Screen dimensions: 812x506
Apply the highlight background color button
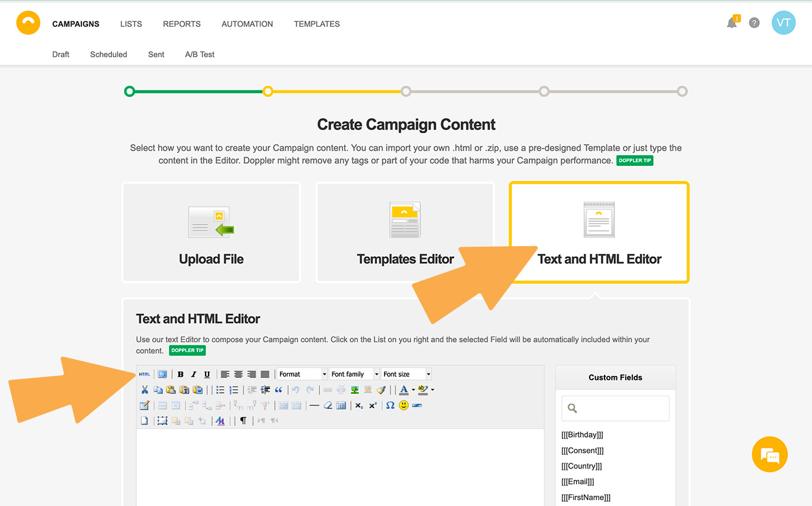tap(423, 390)
